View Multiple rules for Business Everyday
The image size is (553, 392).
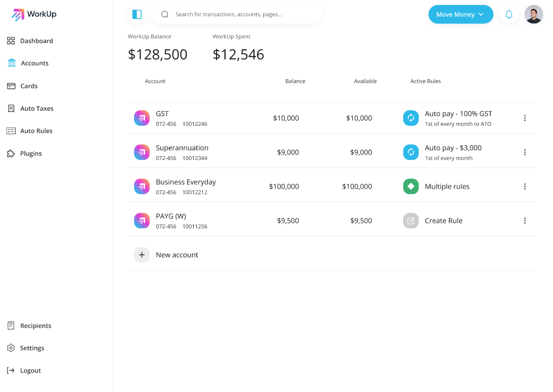coord(447,187)
